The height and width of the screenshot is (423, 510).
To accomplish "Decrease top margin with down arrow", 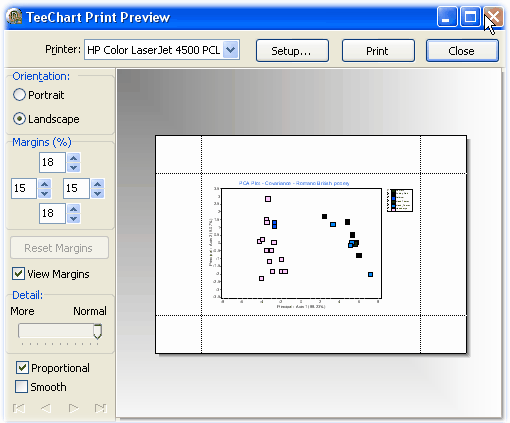I will click(x=74, y=167).
